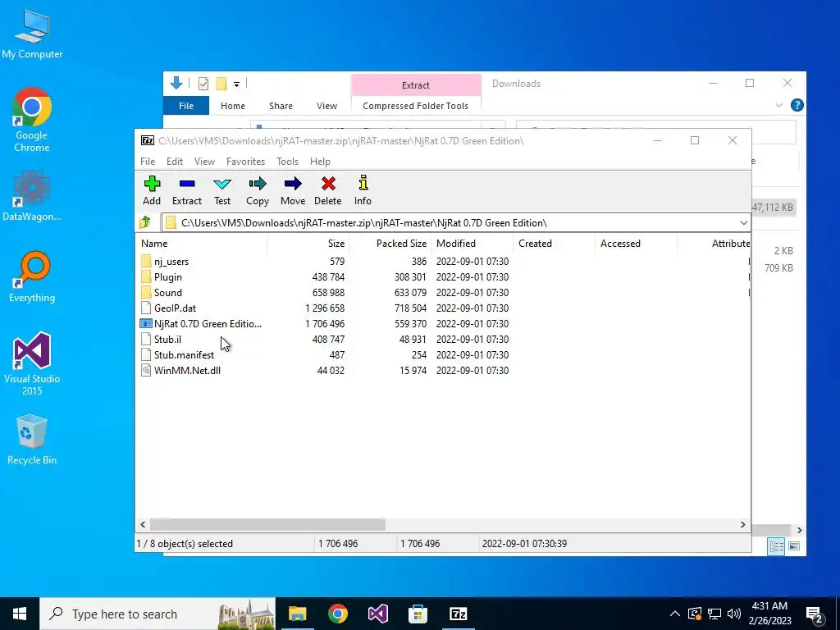Open the Quick Access Toolbar customize dropdown

pyautogui.click(x=236, y=84)
